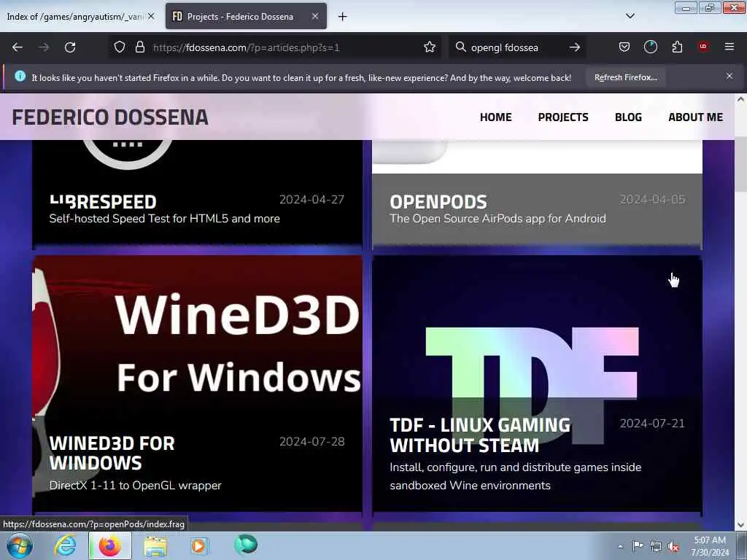Screen dimensions: 747x560
Task: Launch Internet Explorer from taskbar
Action: (65, 545)
